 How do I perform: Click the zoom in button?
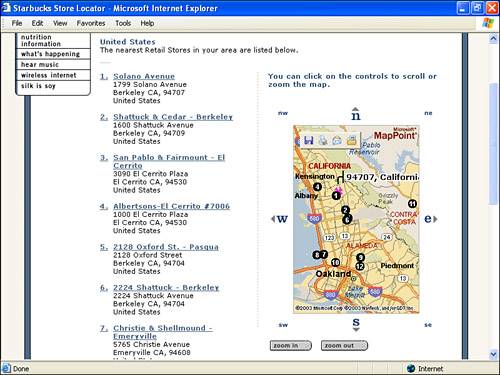point(290,346)
